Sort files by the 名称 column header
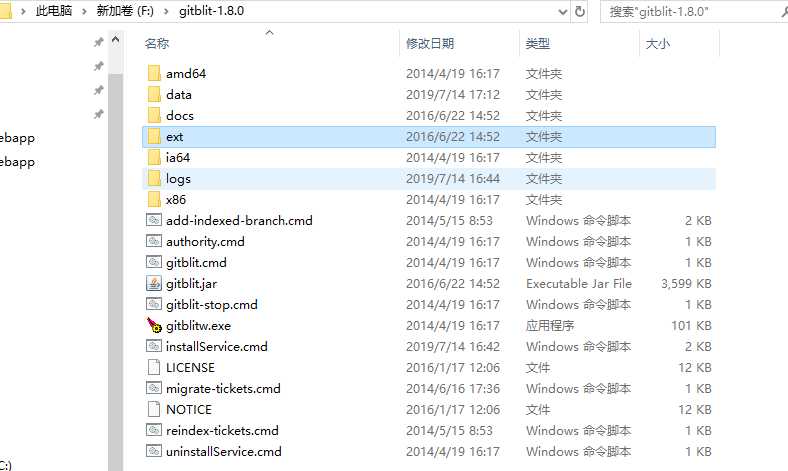 pyautogui.click(x=157, y=44)
